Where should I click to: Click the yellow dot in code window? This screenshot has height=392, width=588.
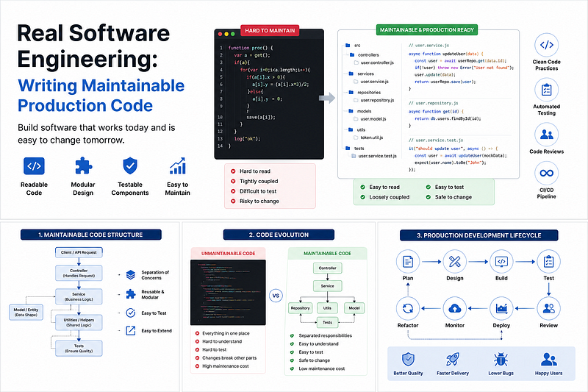[x=226, y=34]
